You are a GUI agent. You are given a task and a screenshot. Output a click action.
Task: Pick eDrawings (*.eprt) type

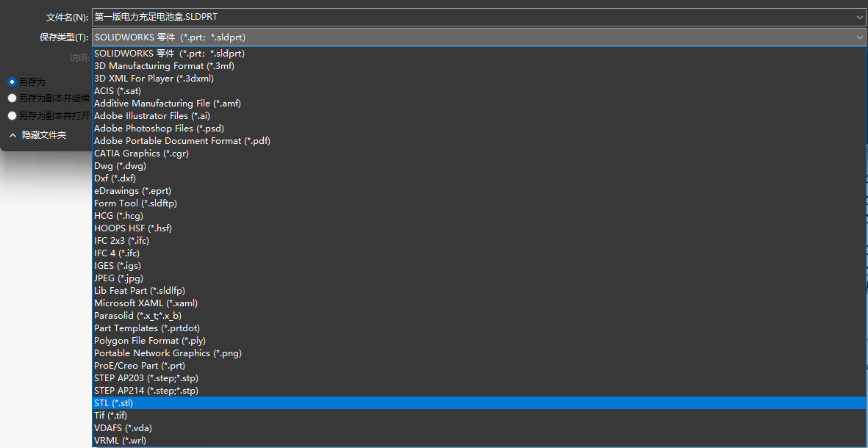(x=479, y=191)
